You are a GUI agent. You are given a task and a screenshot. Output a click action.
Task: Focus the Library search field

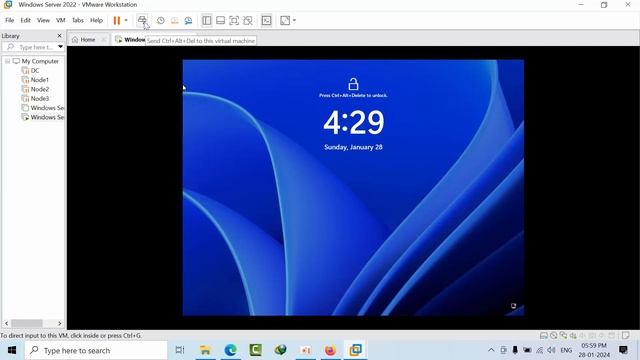(x=32, y=47)
